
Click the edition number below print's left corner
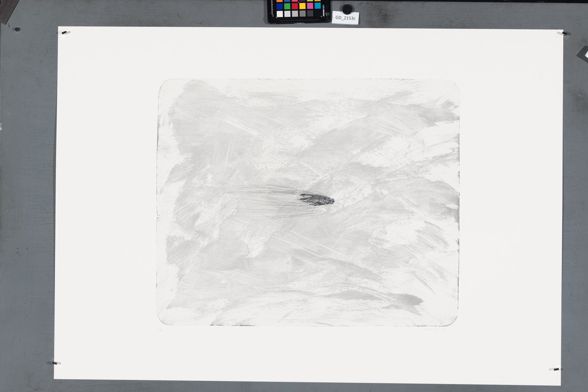pyautogui.click(x=160, y=329)
